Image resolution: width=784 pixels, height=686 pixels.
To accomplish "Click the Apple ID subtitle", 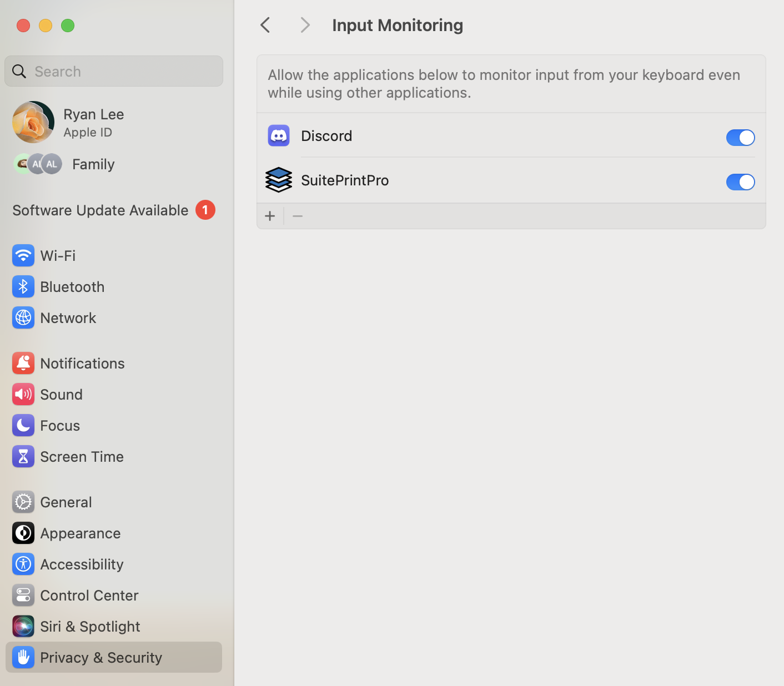I will click(x=88, y=132).
